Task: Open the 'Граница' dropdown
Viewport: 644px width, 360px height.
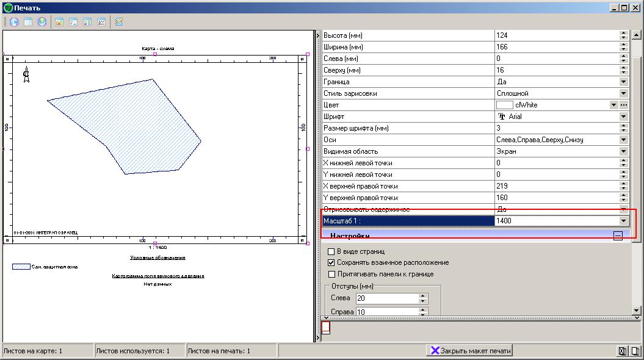Action: [623, 82]
